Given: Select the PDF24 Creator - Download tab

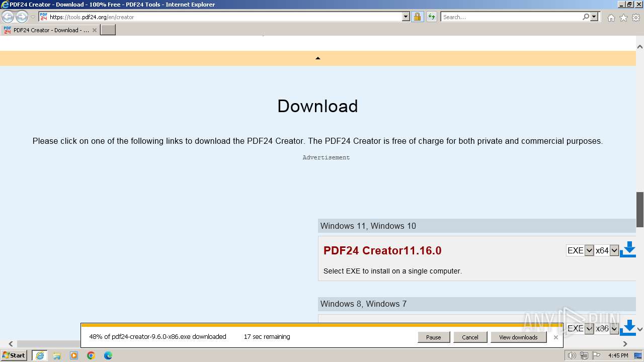Looking at the screenshot, I should point(50,30).
